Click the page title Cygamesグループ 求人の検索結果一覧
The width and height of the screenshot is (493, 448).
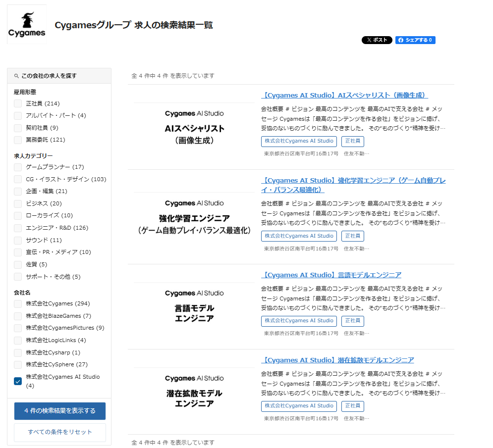134,25
